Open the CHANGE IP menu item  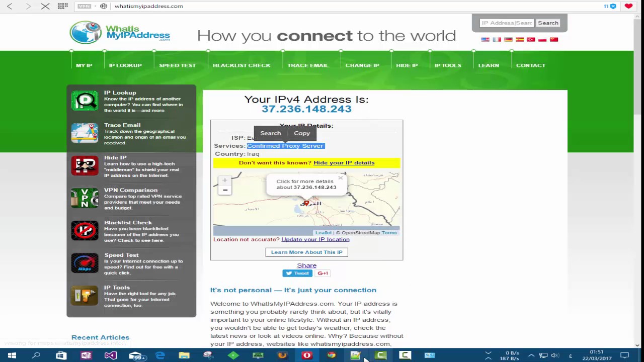click(x=362, y=65)
